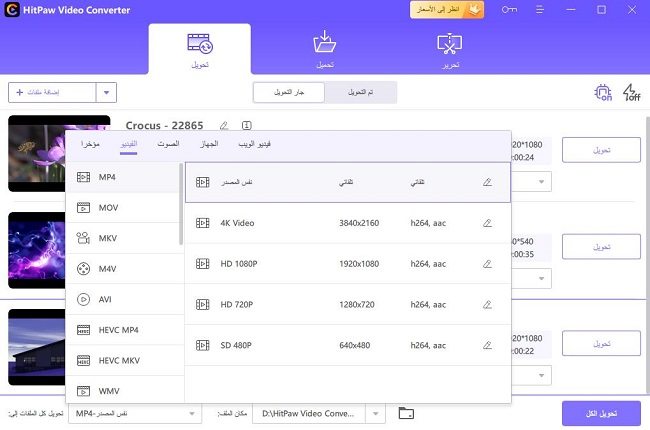The width and height of the screenshot is (650, 430).
Task: Select MP4 format in list
Action: (x=123, y=177)
